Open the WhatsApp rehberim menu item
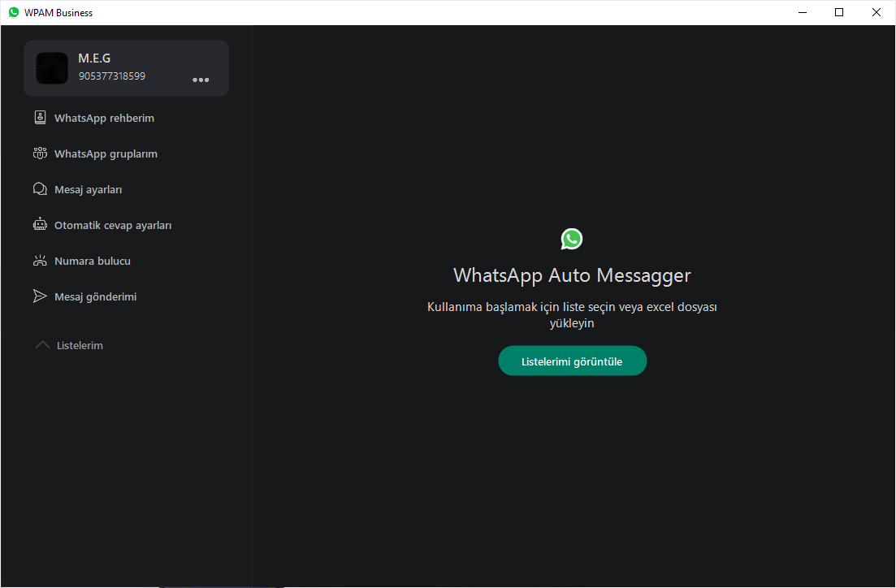The width and height of the screenshot is (896, 588). pyautogui.click(x=104, y=118)
